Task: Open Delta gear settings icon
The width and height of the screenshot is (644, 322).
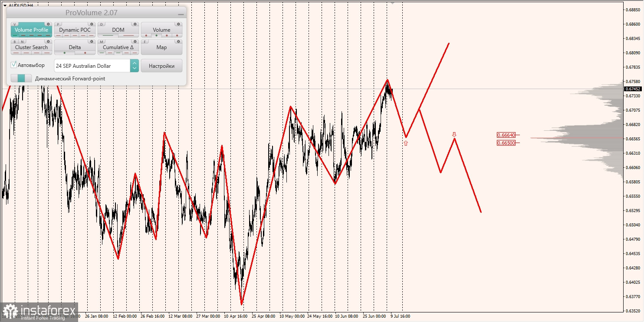Action: pos(92,42)
